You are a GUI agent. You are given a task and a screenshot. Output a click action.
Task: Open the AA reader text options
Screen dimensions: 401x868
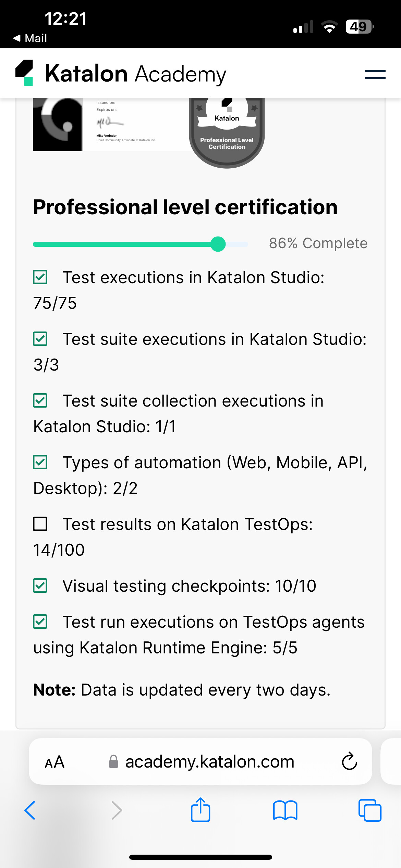[54, 762]
